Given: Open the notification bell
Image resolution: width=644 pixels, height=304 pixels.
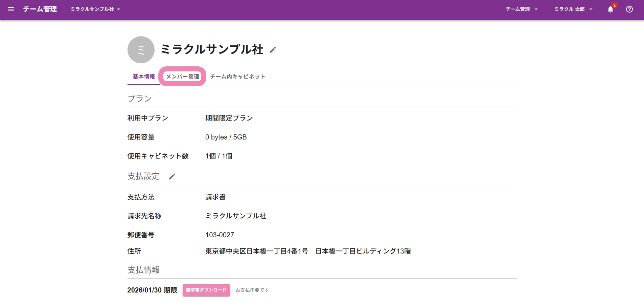Looking at the screenshot, I should (x=611, y=9).
